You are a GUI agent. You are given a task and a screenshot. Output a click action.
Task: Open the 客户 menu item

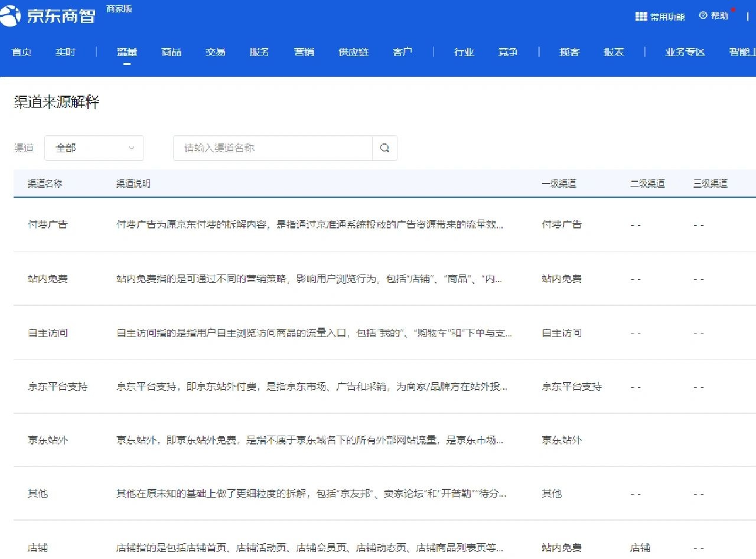tap(402, 52)
